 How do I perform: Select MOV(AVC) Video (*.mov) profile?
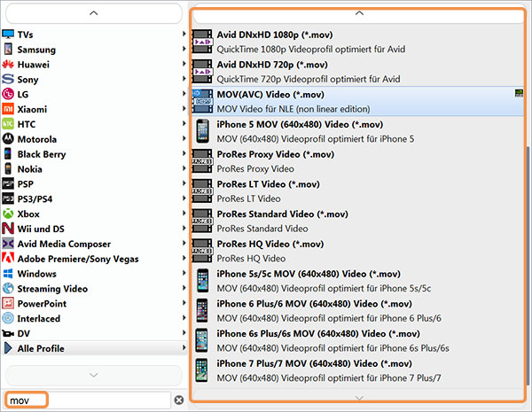pos(358,101)
